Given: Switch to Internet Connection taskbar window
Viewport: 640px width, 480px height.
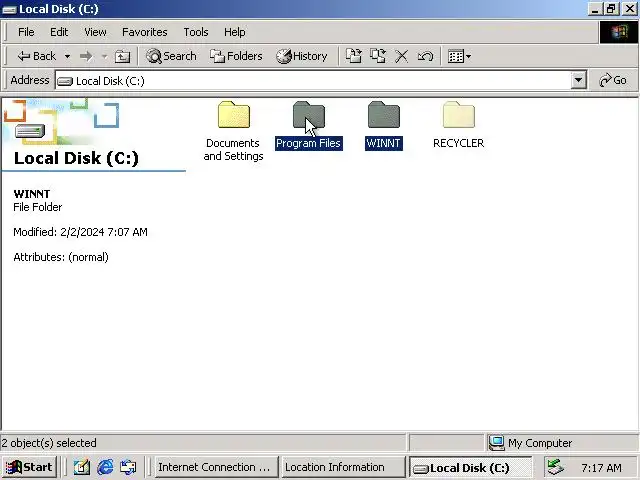Looking at the screenshot, I should (x=215, y=467).
